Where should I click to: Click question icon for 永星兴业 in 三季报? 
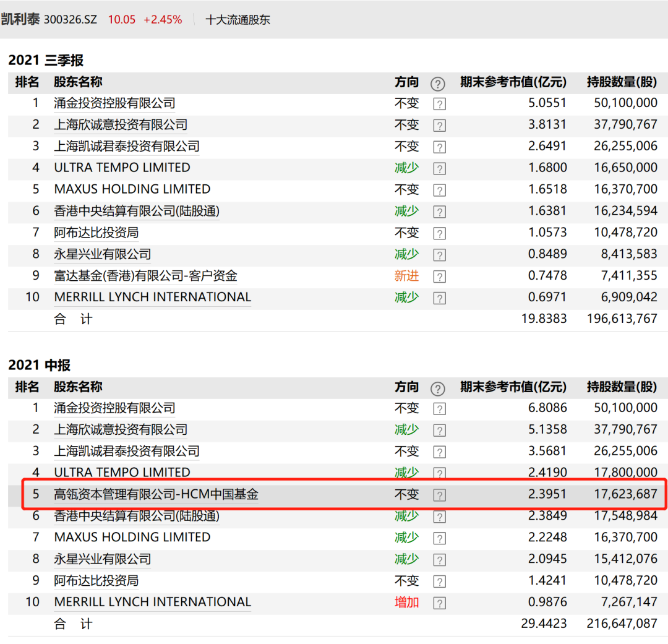pyautogui.click(x=439, y=255)
